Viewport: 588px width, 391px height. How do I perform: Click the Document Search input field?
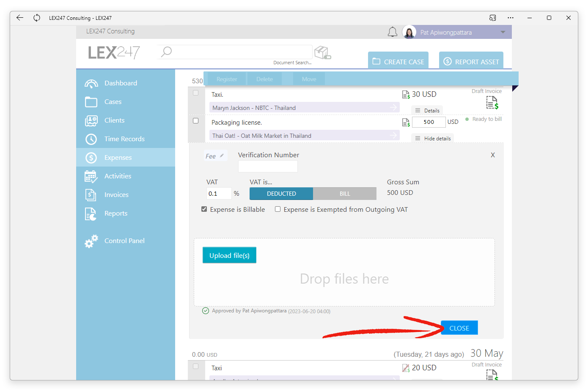(x=235, y=52)
